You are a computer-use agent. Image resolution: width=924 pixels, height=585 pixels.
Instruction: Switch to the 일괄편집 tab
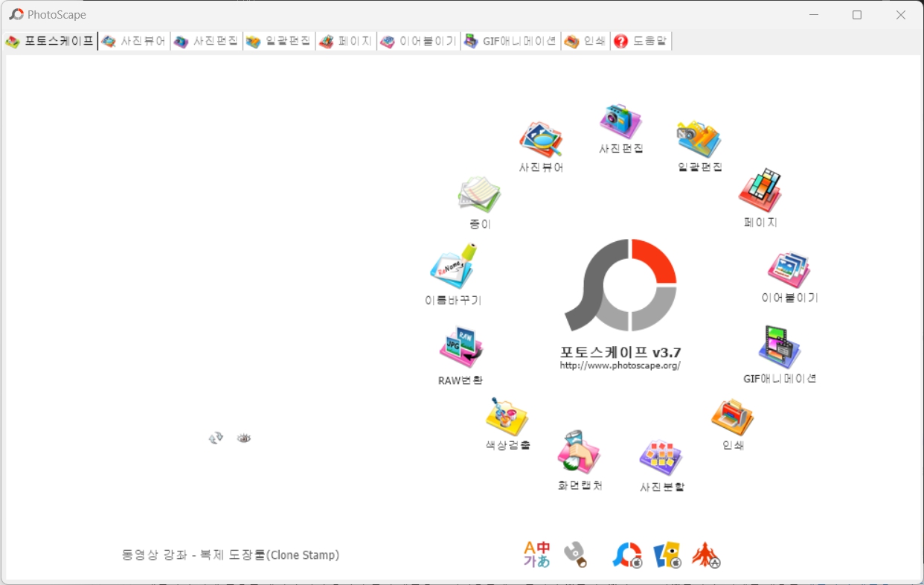pyautogui.click(x=278, y=41)
